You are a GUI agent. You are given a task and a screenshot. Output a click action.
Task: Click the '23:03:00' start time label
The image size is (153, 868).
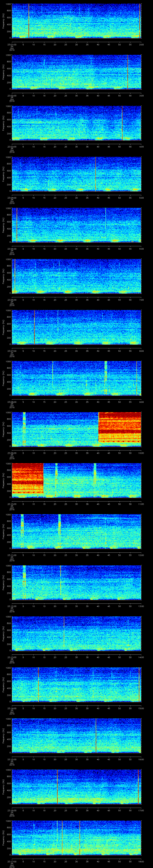[x=12, y=147]
